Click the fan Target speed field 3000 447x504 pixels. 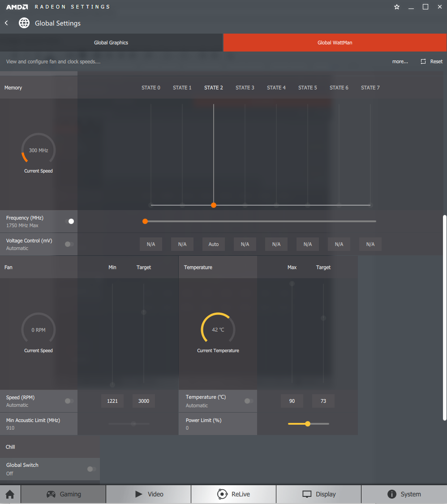click(x=144, y=401)
